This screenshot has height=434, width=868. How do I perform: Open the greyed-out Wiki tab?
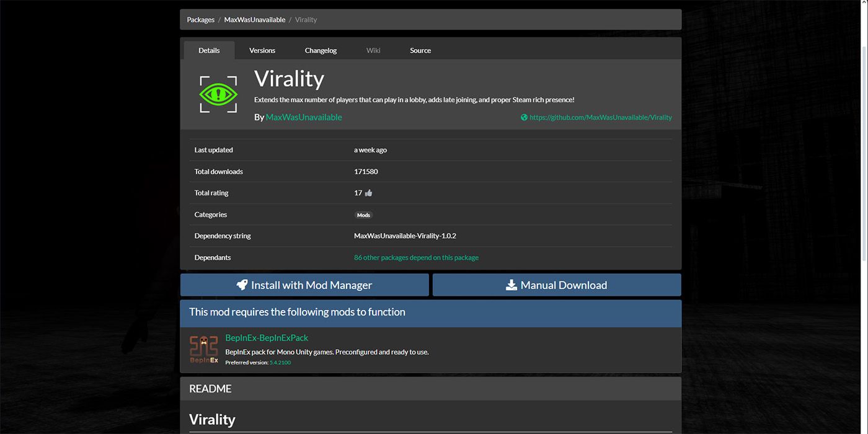(373, 50)
